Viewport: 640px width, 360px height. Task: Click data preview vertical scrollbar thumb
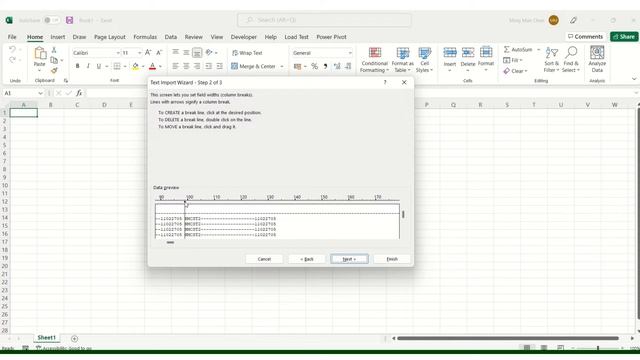click(403, 214)
